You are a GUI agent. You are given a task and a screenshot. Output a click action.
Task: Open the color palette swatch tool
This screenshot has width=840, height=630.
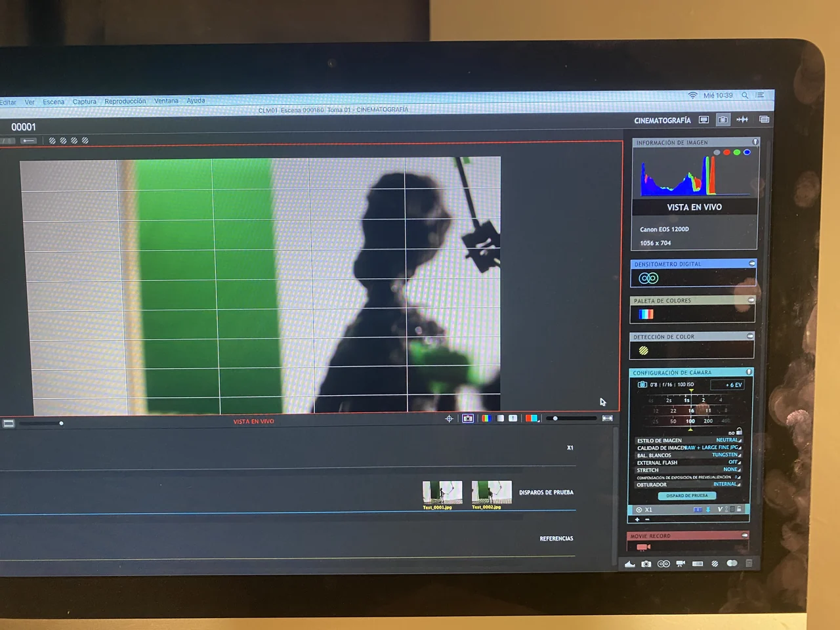646,314
